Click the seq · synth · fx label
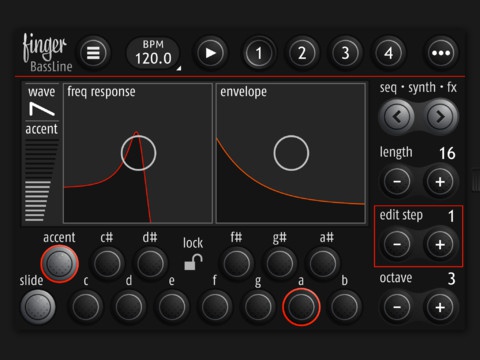The image size is (480, 360). pyautogui.click(x=418, y=88)
